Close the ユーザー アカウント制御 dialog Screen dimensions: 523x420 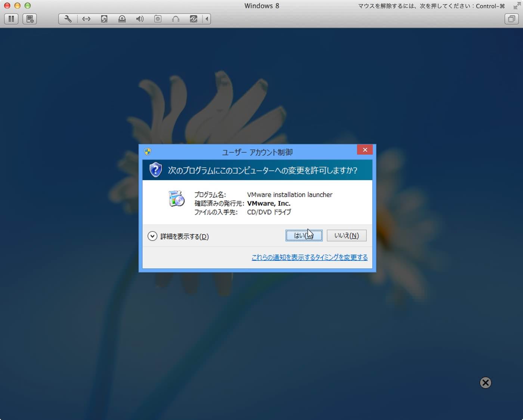[x=365, y=149]
